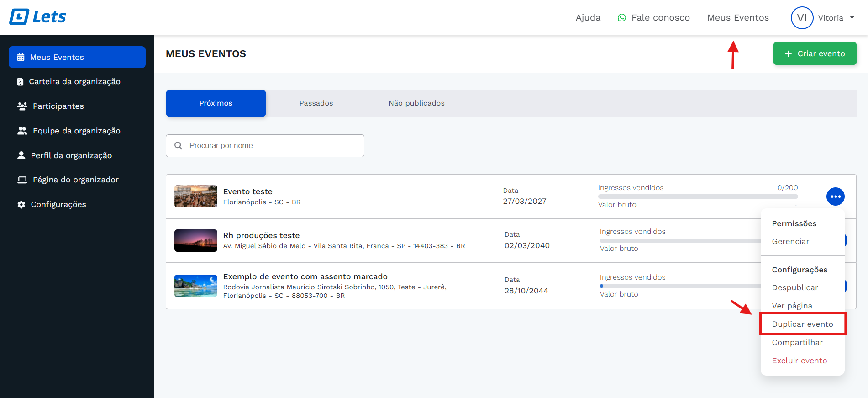The image size is (868, 398).
Task: Click the Participantes people icon
Action: [22, 106]
